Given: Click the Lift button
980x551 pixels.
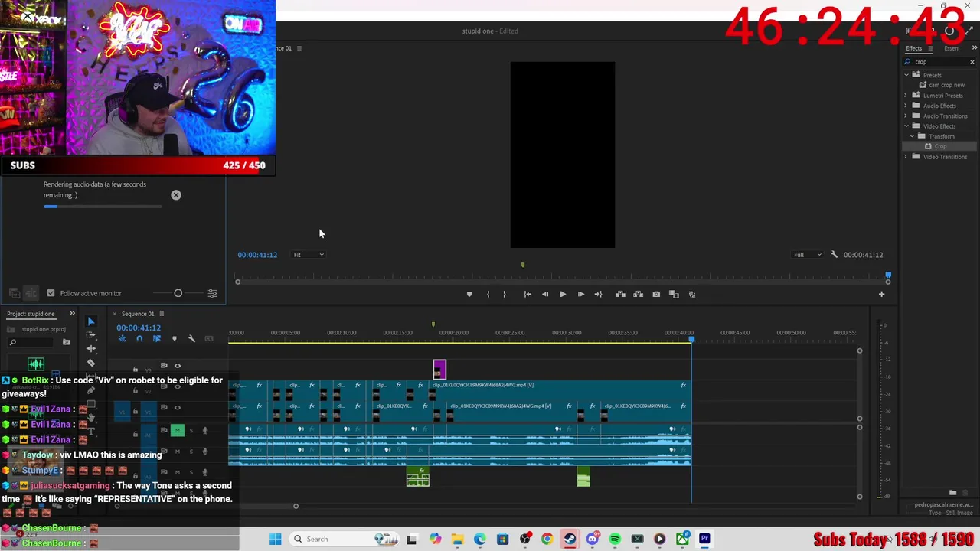Looking at the screenshot, I should click(x=620, y=294).
